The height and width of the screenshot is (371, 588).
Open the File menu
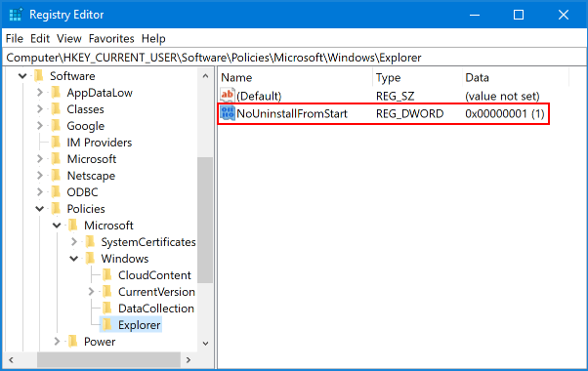point(15,39)
